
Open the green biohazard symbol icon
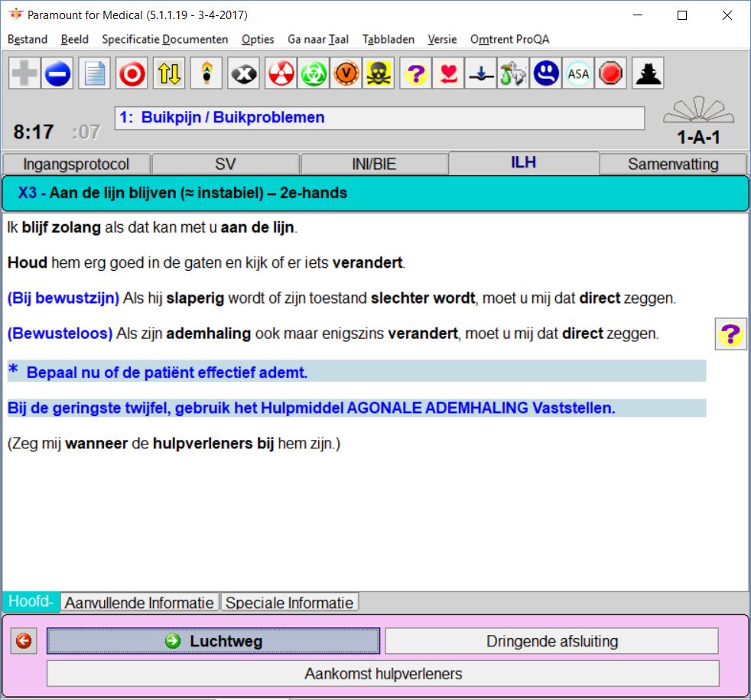point(314,73)
